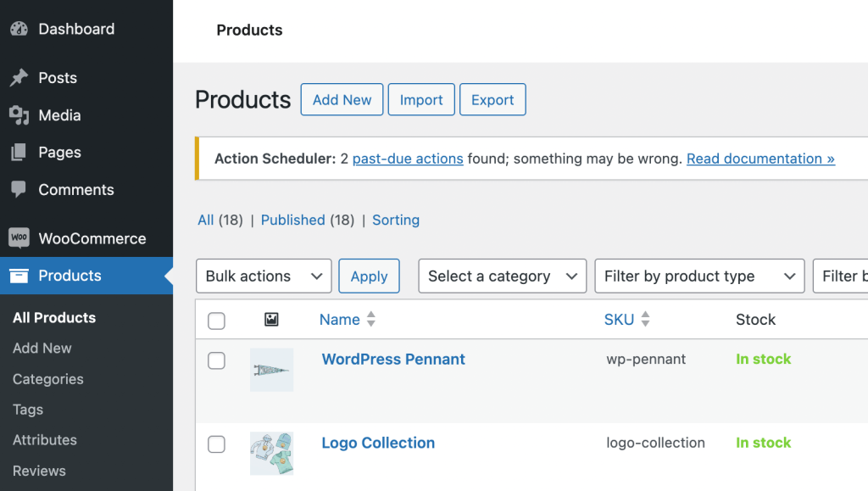Open the WordPress Pennant product link

point(393,360)
